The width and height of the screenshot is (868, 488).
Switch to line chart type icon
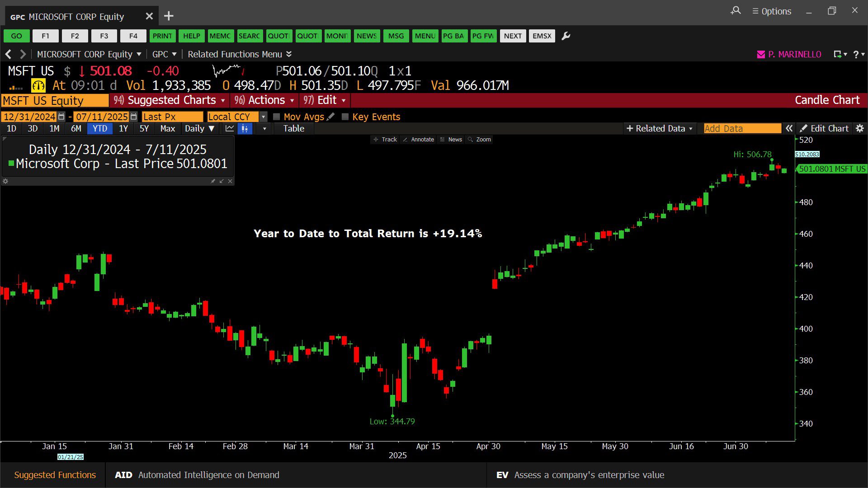230,128
